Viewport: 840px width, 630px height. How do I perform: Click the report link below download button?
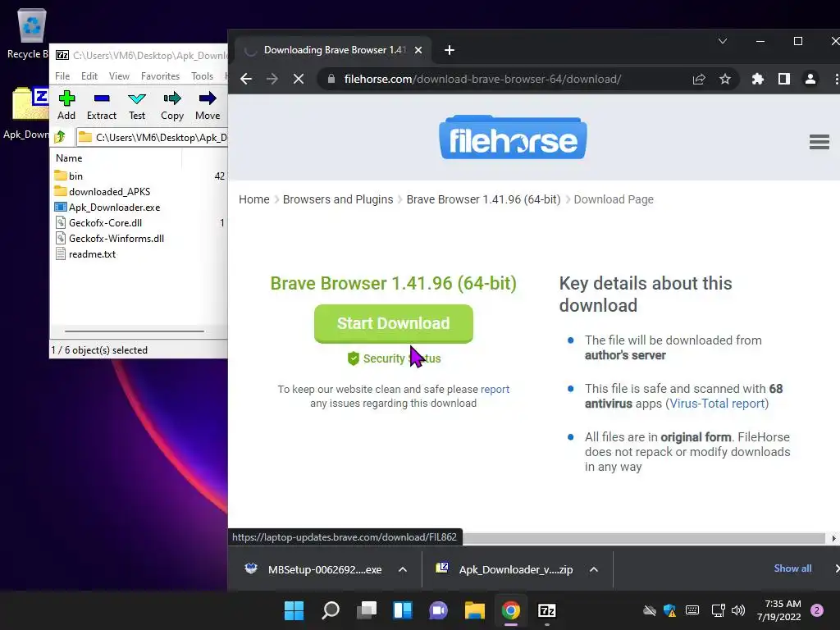[495, 390]
